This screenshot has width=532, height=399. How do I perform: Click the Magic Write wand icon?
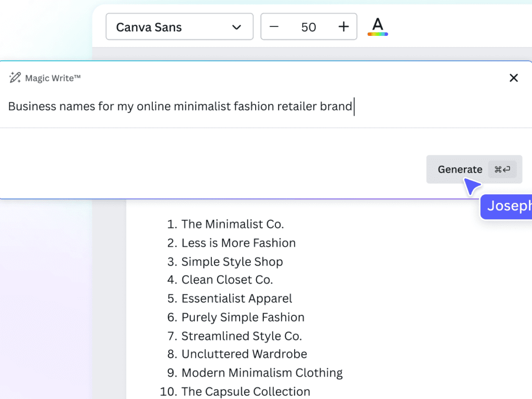tap(15, 78)
